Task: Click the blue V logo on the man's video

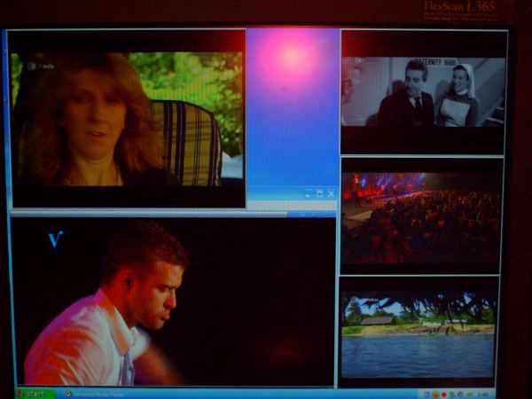Action: pos(55,239)
